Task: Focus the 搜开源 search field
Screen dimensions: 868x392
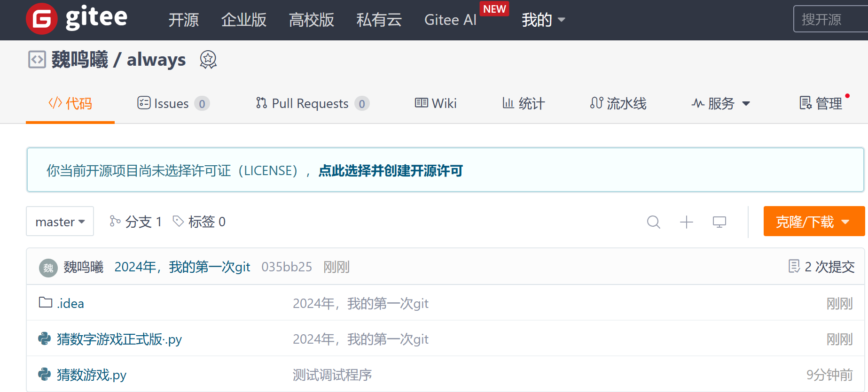Action: (830, 19)
